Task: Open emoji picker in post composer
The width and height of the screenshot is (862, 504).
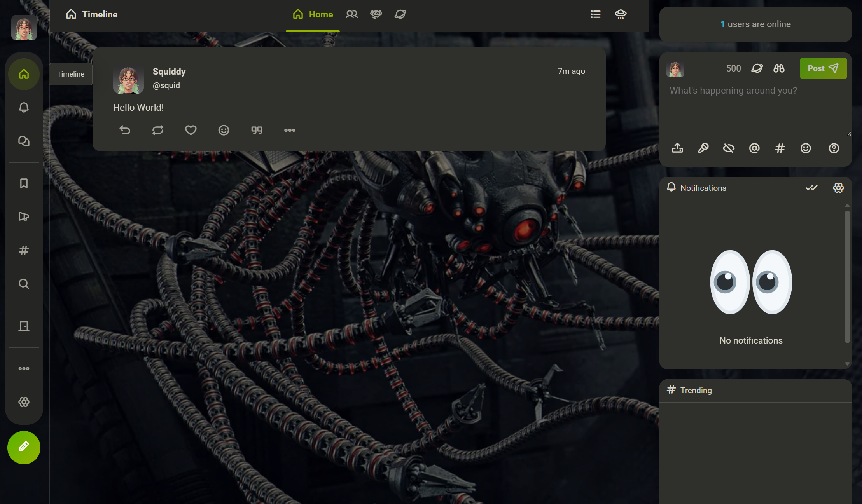Action: (806, 148)
